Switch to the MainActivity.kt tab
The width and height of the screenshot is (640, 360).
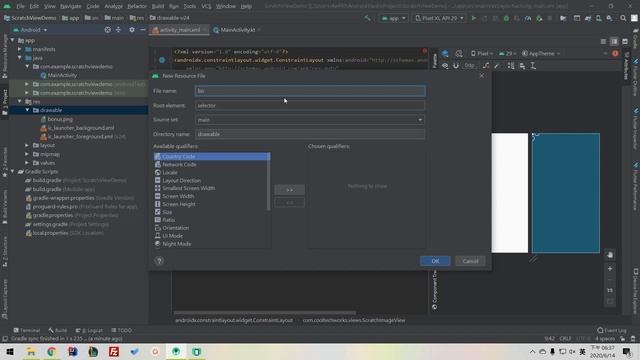click(237, 30)
